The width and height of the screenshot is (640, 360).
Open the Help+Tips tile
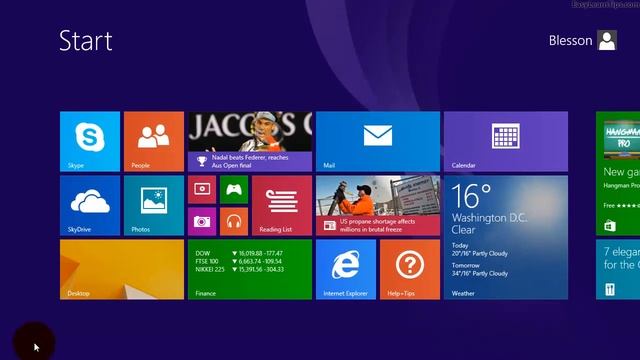[x=410, y=269]
